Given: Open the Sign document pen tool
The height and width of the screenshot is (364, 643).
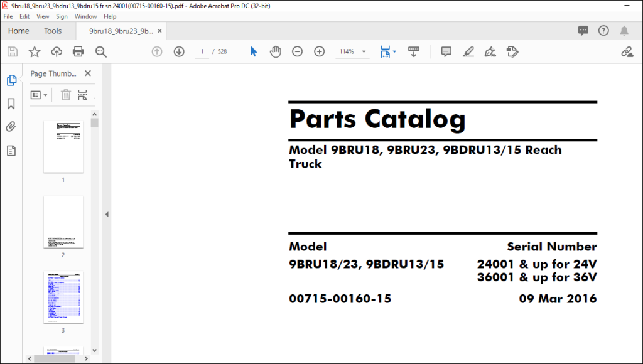Looking at the screenshot, I should (490, 51).
